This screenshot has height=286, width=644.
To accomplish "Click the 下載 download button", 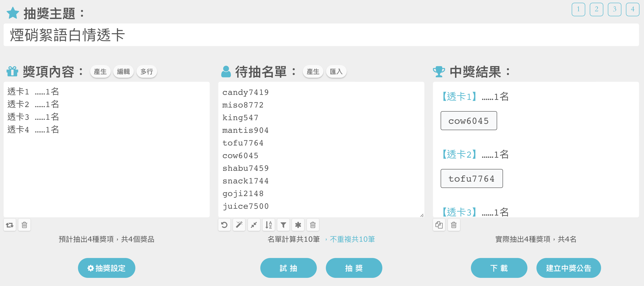I will point(499,268).
